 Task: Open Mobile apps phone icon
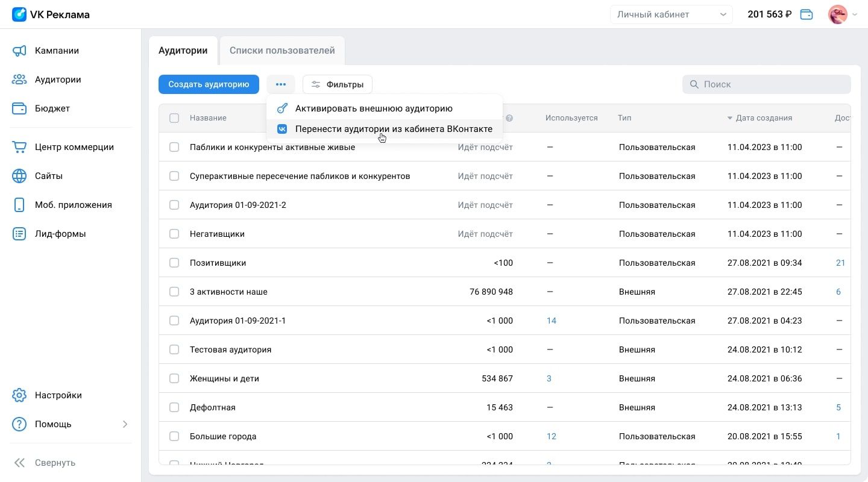(x=19, y=205)
